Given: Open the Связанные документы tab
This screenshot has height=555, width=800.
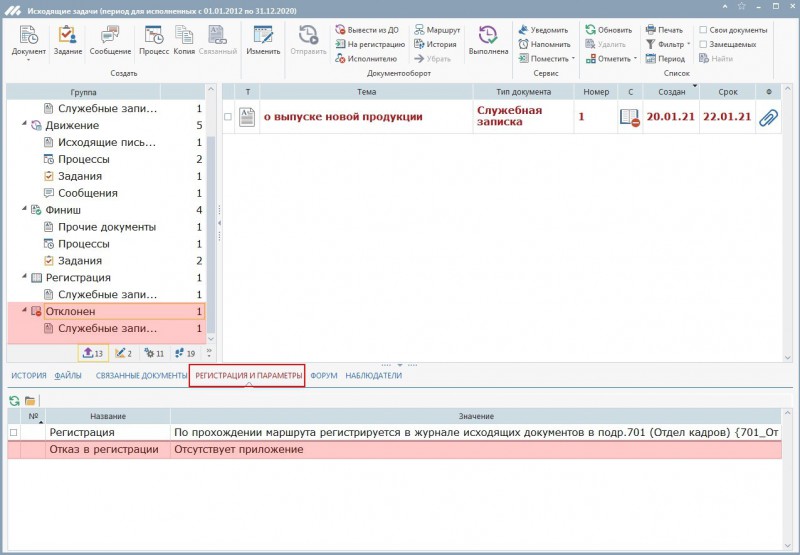Looking at the screenshot, I should [x=141, y=375].
